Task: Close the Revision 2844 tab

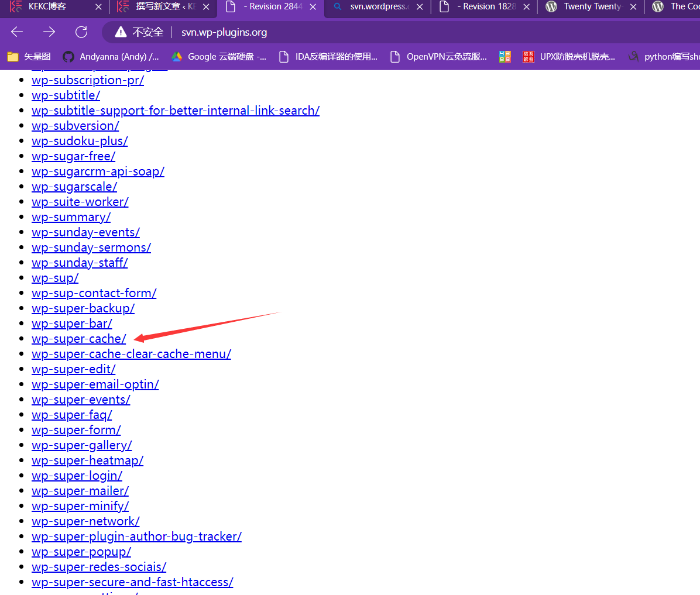Action: click(313, 7)
